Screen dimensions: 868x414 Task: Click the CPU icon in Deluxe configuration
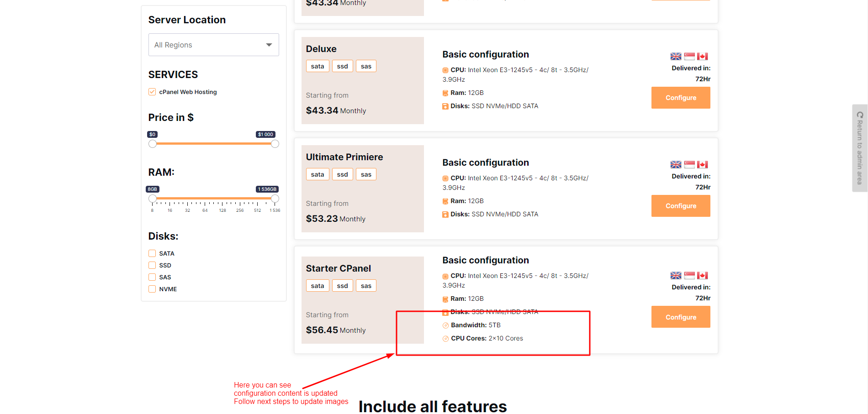click(x=445, y=70)
